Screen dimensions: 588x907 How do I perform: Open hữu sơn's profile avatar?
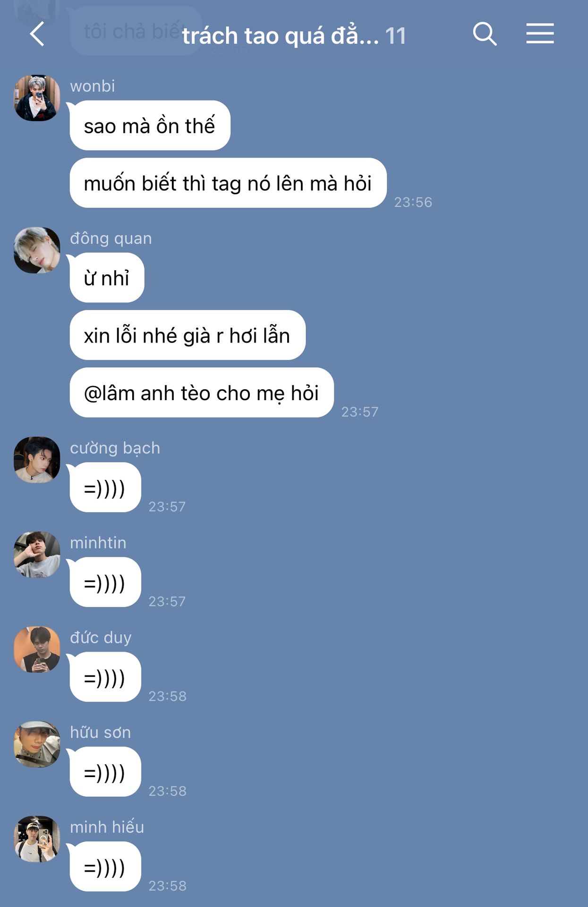(x=37, y=744)
